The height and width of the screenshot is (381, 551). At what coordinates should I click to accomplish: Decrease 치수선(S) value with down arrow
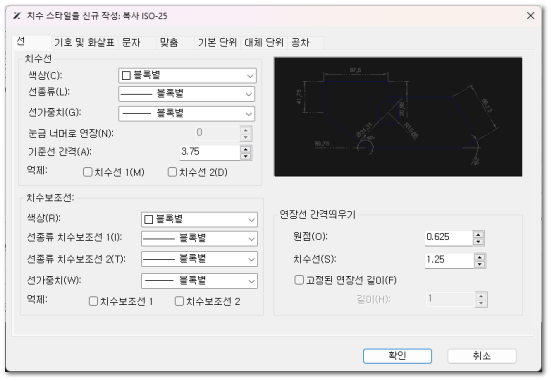coord(480,264)
